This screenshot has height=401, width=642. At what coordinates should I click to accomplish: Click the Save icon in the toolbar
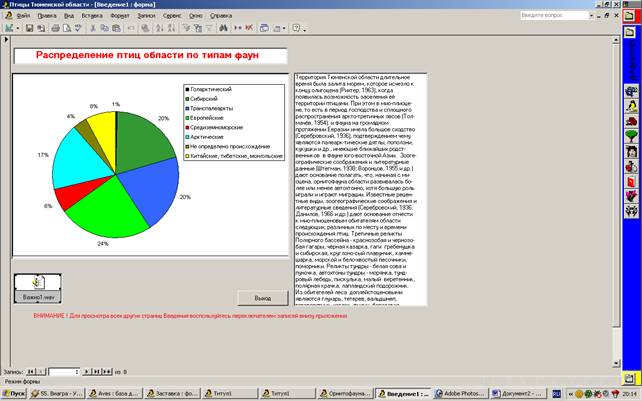pos(29,28)
